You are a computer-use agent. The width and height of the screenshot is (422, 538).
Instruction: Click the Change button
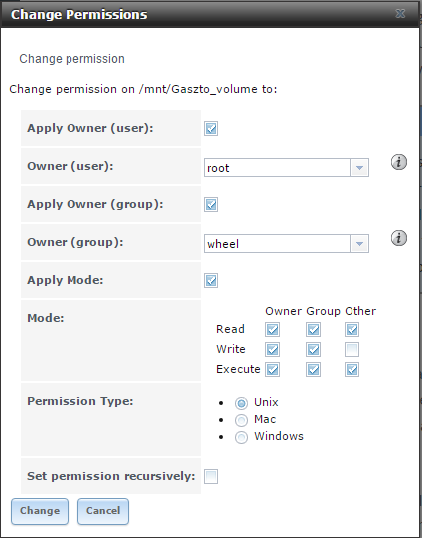point(40,511)
